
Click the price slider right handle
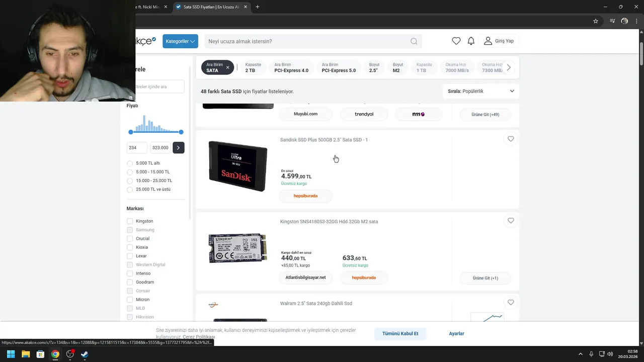(x=181, y=132)
